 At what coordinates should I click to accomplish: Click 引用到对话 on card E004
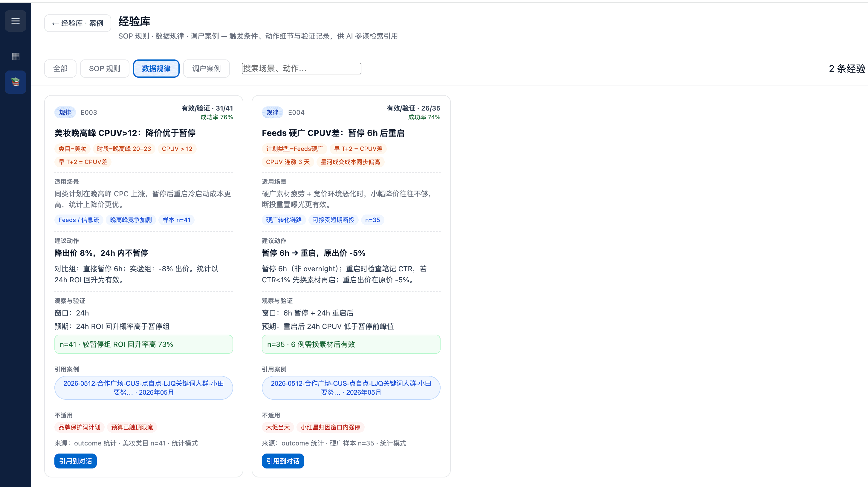pos(283,461)
